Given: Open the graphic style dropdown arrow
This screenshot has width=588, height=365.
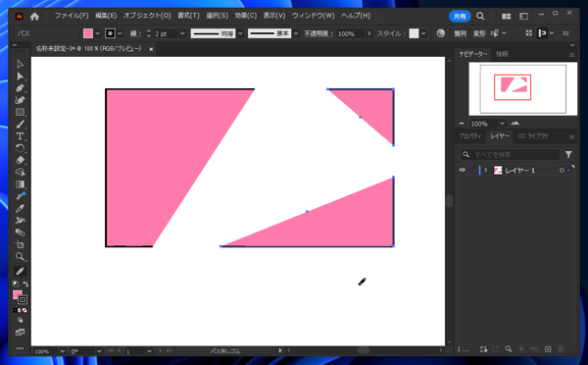Looking at the screenshot, I should coord(423,33).
